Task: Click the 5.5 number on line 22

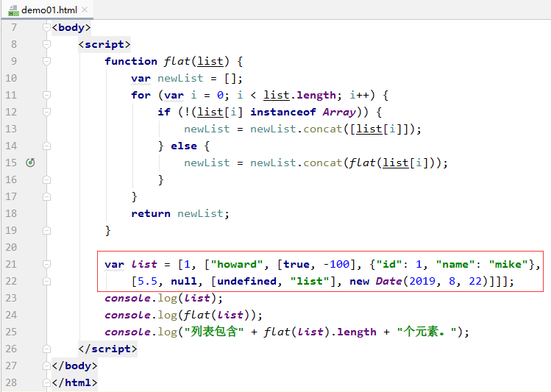Action: (x=147, y=281)
